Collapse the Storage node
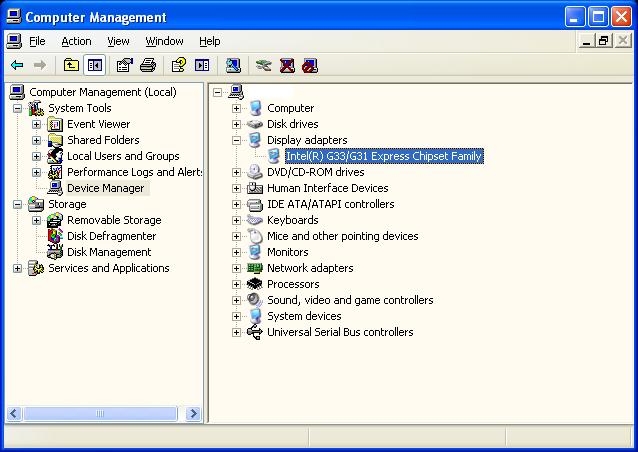Screen dimensions: 638x452 pyautogui.click(x=17, y=204)
